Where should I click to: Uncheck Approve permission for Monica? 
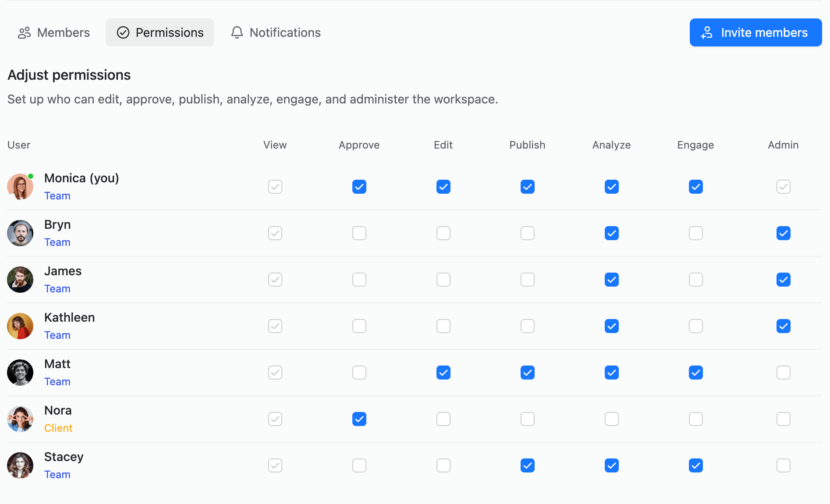[x=359, y=187]
